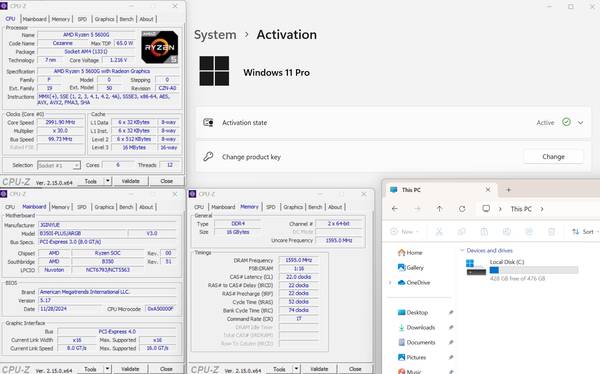Click the 2991.90 MHz Core Speed value
This screenshot has width=600, height=374.
point(60,122)
